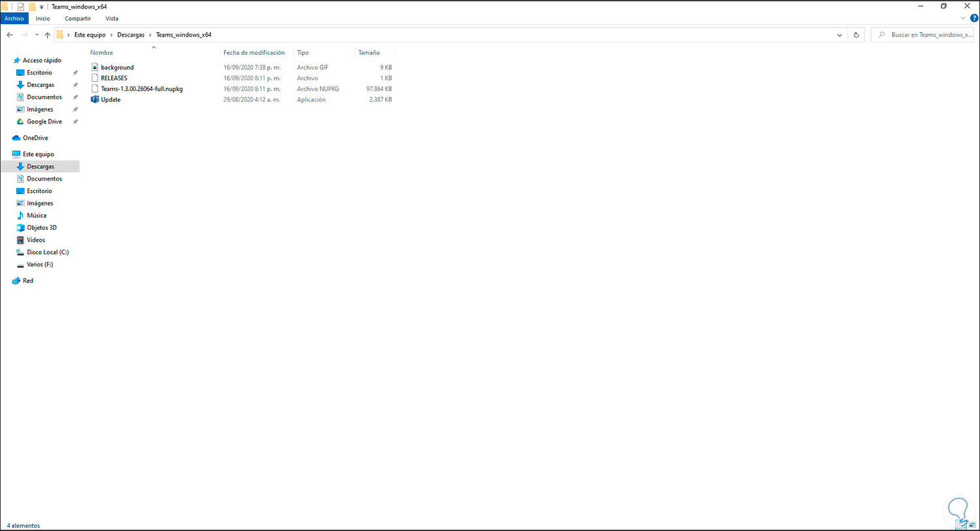Open the Archivo menu
The width and height of the screenshot is (980, 531).
pos(14,18)
